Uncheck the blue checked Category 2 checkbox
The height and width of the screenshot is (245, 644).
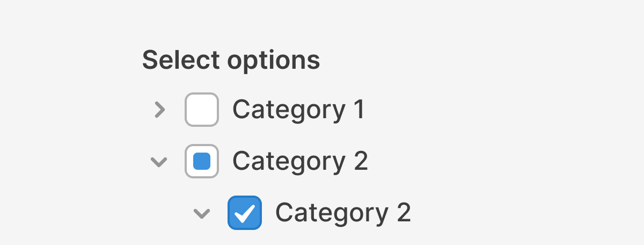245,213
